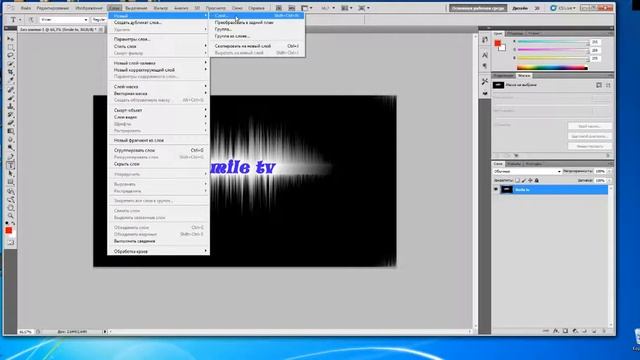Toggle Quick Mask mode in toolbox
Screen dimensions: 640x360
point(11,242)
